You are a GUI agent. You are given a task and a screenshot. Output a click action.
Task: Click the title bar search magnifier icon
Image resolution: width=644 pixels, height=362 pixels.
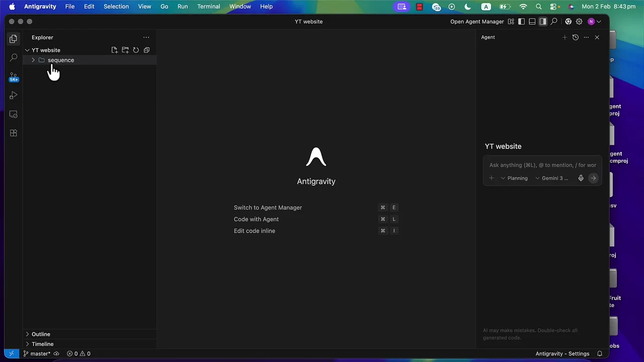click(x=554, y=22)
